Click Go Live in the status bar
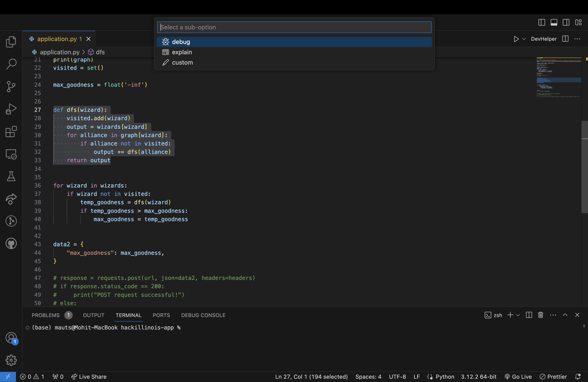This screenshot has width=588, height=382. [518, 377]
